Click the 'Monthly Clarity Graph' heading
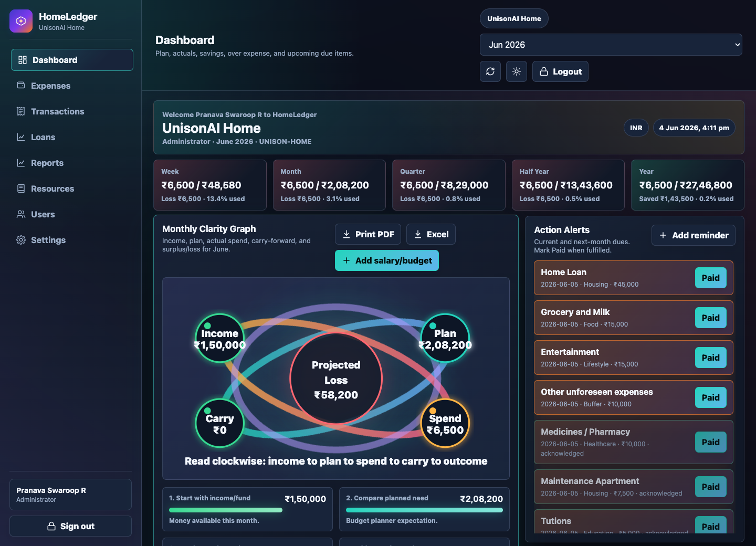This screenshot has width=756, height=546. click(209, 229)
